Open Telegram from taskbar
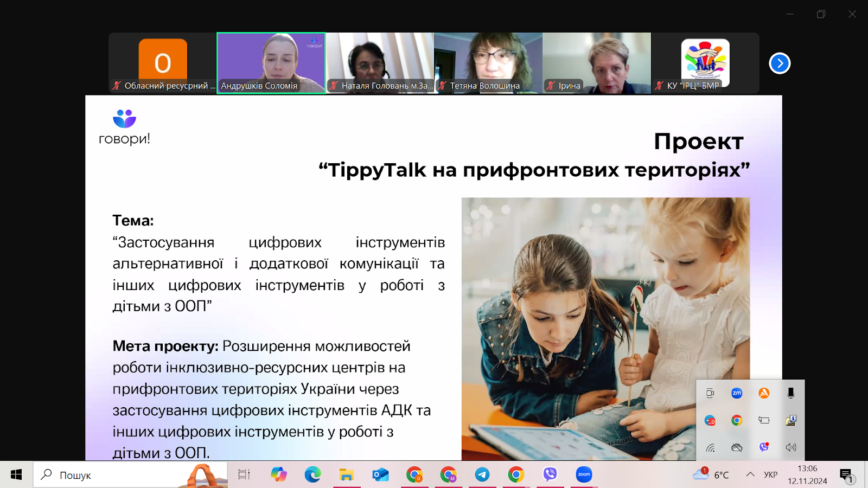Image resolution: width=868 pixels, height=488 pixels. click(x=482, y=475)
